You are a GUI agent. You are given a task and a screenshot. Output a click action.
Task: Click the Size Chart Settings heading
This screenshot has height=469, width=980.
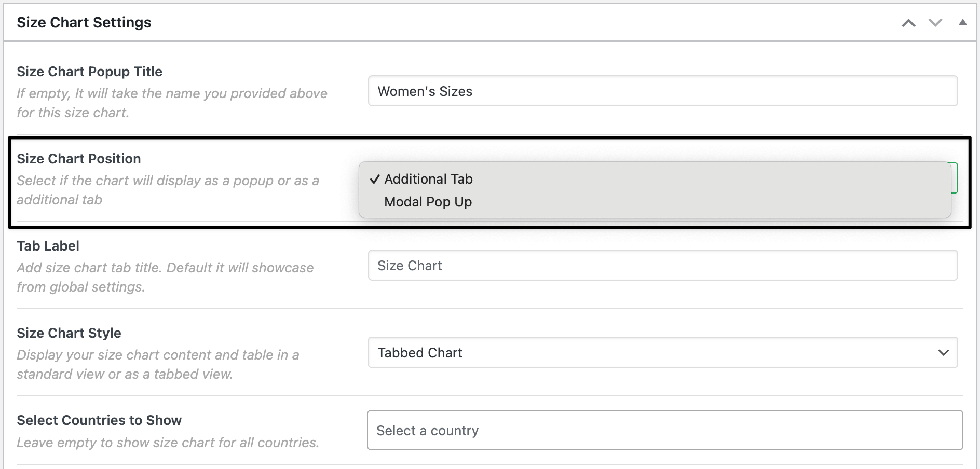84,23
